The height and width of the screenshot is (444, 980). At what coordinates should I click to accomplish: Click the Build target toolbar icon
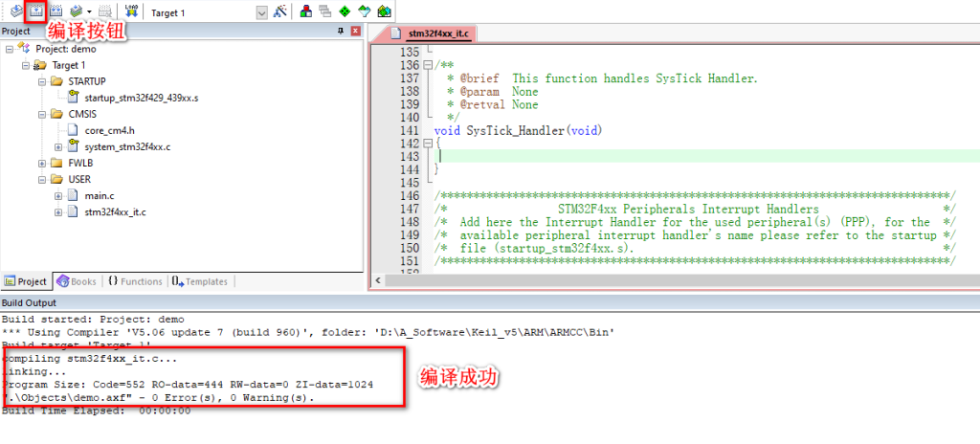click(37, 11)
